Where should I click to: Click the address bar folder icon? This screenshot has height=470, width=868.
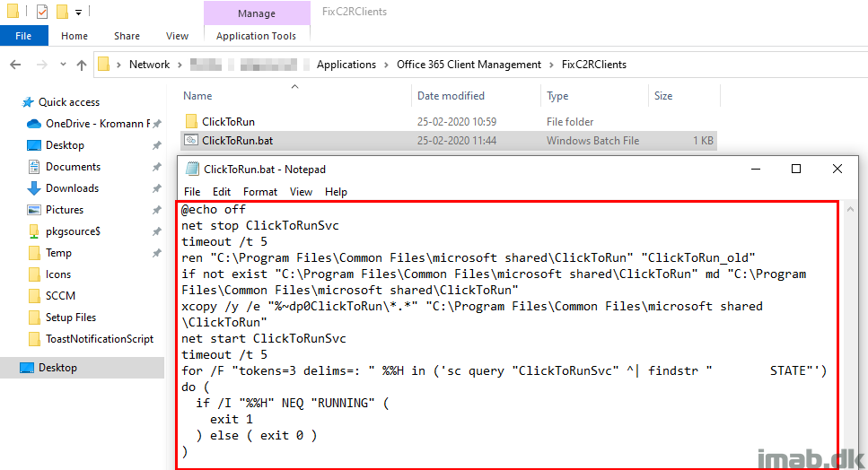[103, 65]
